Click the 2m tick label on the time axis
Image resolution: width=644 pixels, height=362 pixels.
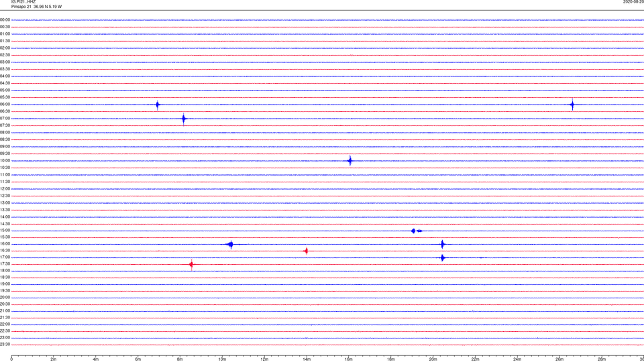click(x=54, y=359)
